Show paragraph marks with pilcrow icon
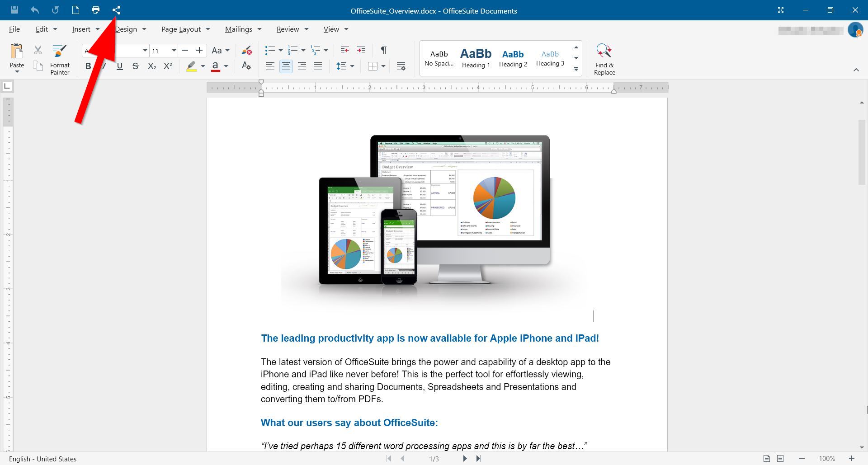This screenshot has width=868, height=465. click(x=383, y=50)
